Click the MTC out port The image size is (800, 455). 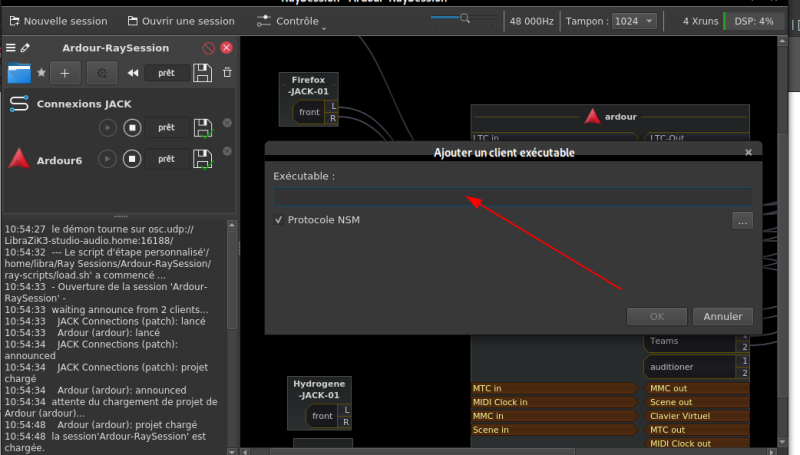tap(697, 429)
